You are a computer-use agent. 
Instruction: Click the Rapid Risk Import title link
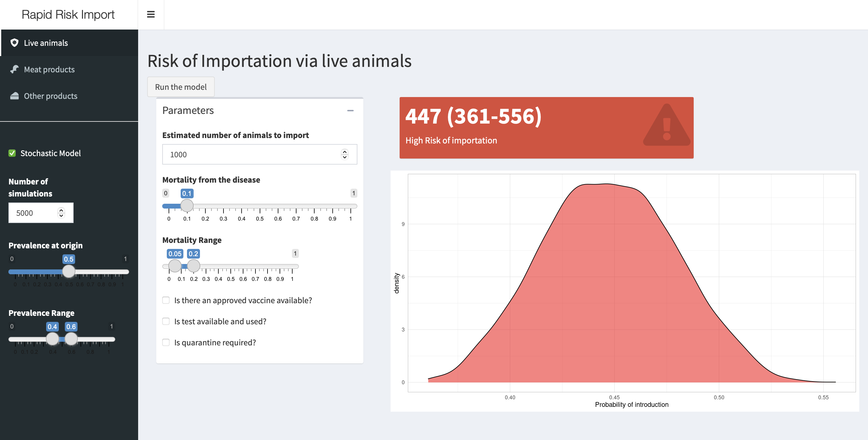pyautogui.click(x=68, y=14)
